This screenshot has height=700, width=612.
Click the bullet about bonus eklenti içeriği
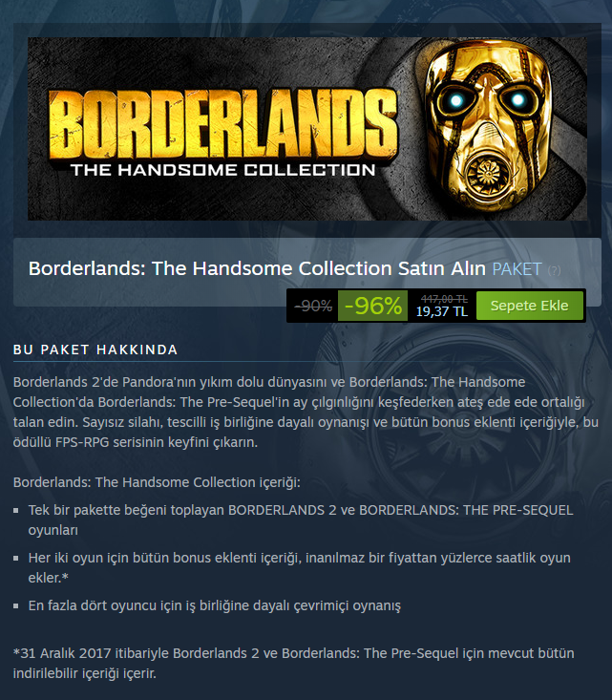click(299, 567)
